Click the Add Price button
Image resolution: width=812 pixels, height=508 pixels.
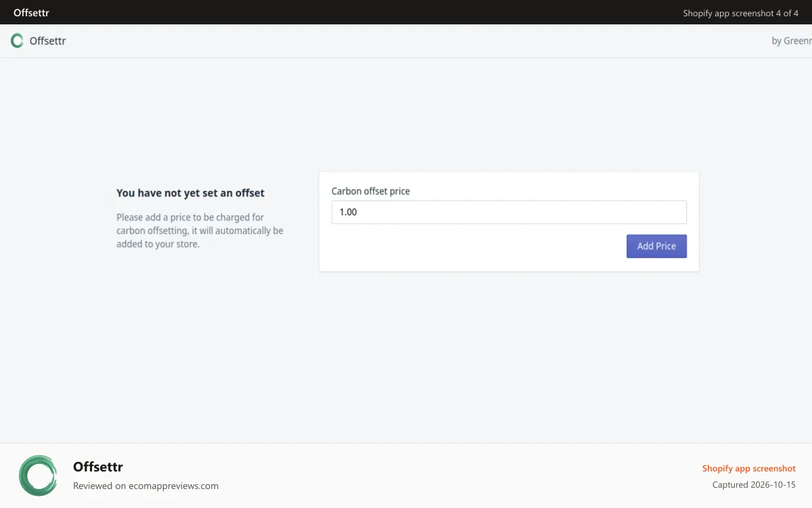pyautogui.click(x=656, y=246)
